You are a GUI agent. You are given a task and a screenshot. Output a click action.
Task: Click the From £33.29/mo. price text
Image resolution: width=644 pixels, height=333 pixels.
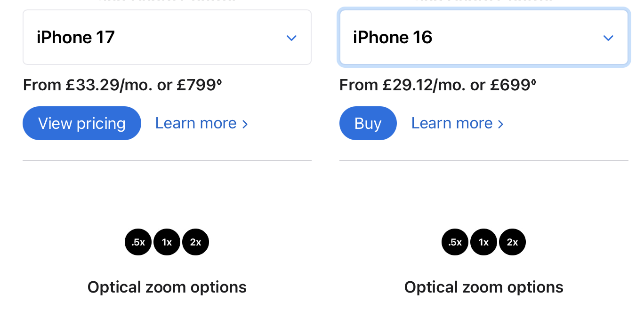[94, 85]
